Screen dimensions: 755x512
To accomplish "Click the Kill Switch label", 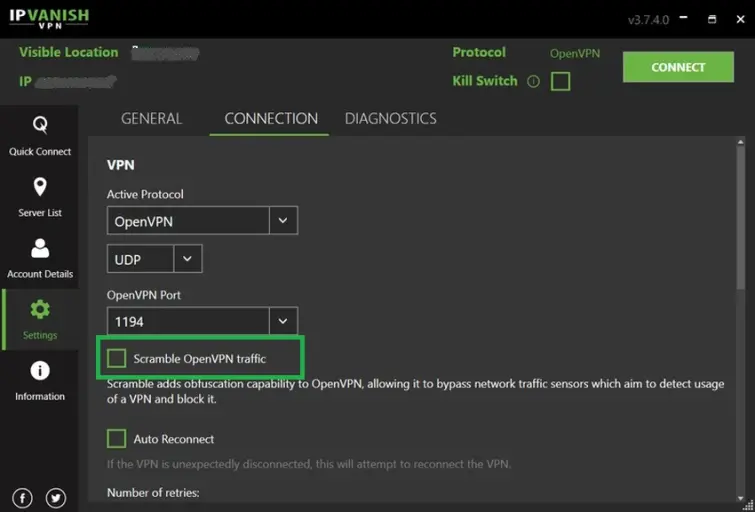I will pos(485,80).
